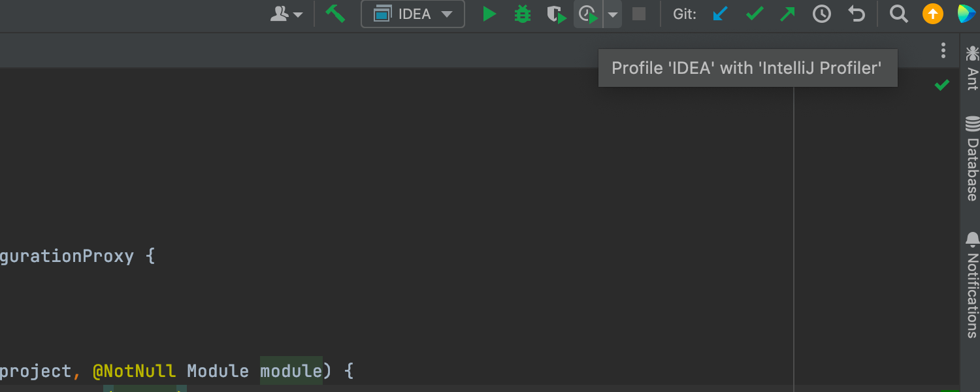The image size is (980, 392).
Task: Update project with the blue Git arrow
Action: click(x=720, y=14)
